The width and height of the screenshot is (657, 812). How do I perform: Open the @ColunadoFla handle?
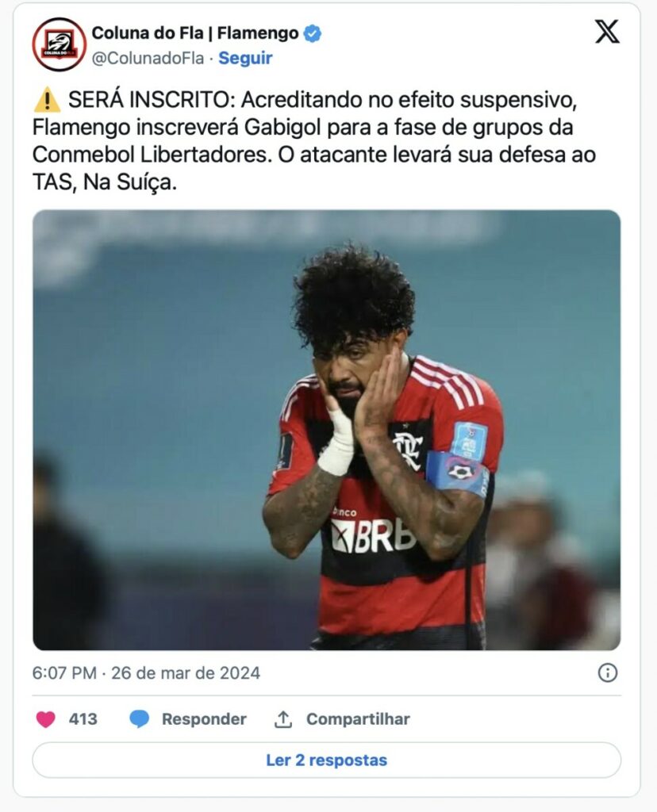pyautogui.click(x=148, y=59)
